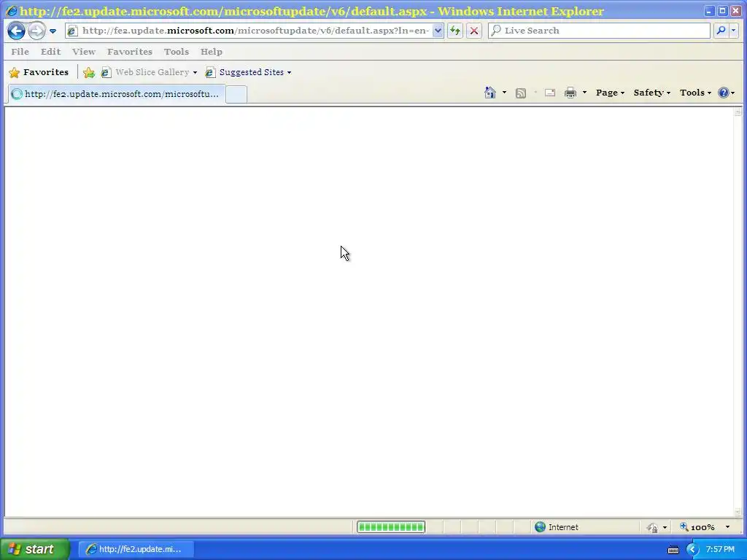Screen dimensions: 747x560
Task: Click the address bar URL field
Action: pos(256,31)
